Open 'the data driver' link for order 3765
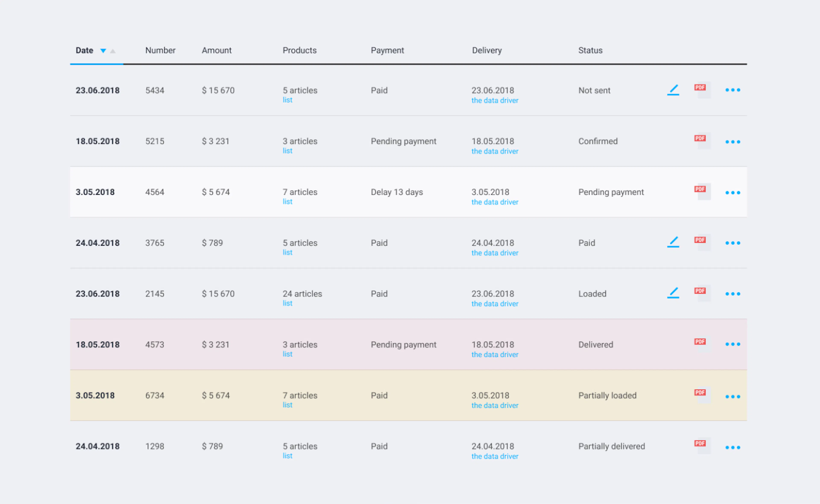The height and width of the screenshot is (504, 820). [x=495, y=253]
